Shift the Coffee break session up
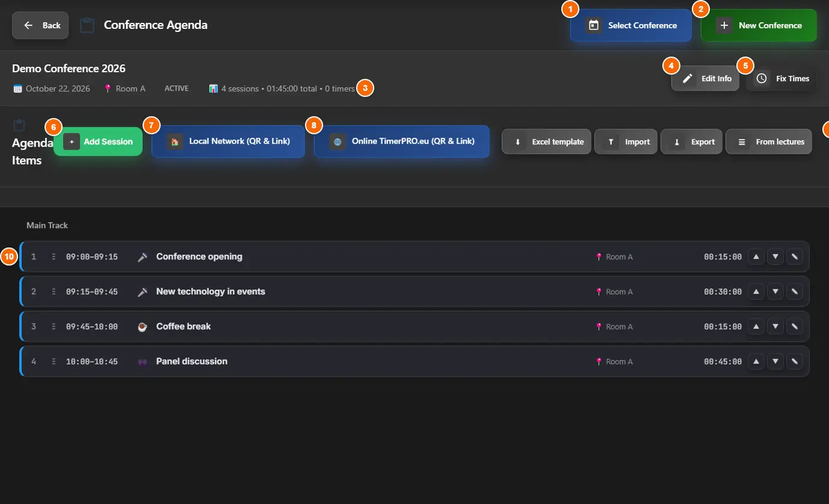The image size is (829, 504). (x=756, y=327)
